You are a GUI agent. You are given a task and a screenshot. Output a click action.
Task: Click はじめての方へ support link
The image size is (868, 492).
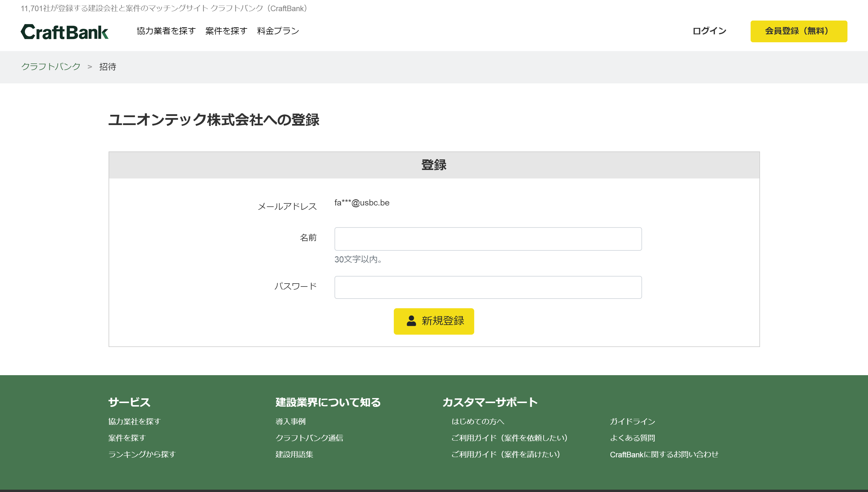coord(479,421)
